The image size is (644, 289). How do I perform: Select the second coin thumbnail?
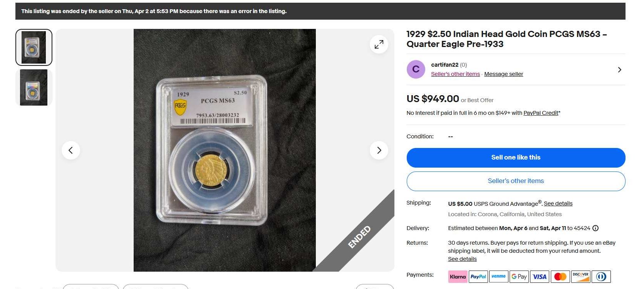coord(34,87)
